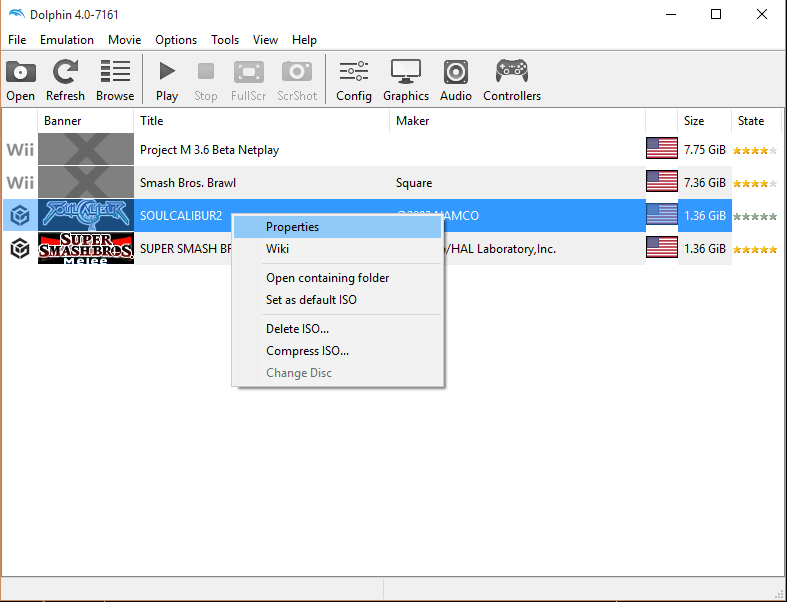Click the SoulCalibur banner thumbnail

[x=86, y=215]
